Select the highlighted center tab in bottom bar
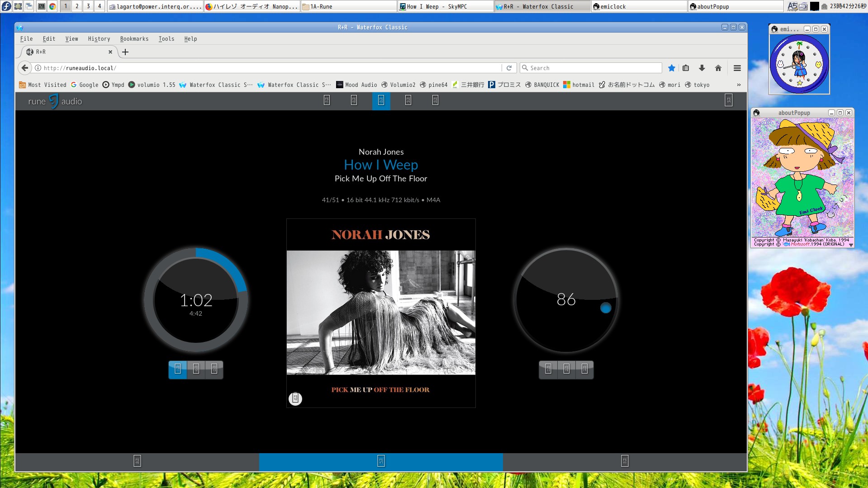Viewport: 868px width, 488px height. [x=381, y=461]
